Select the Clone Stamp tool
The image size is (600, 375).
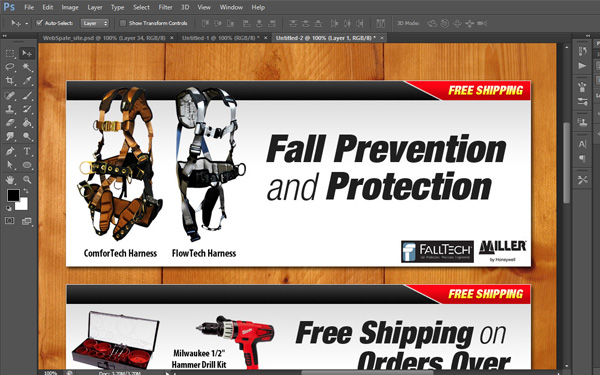[10, 109]
